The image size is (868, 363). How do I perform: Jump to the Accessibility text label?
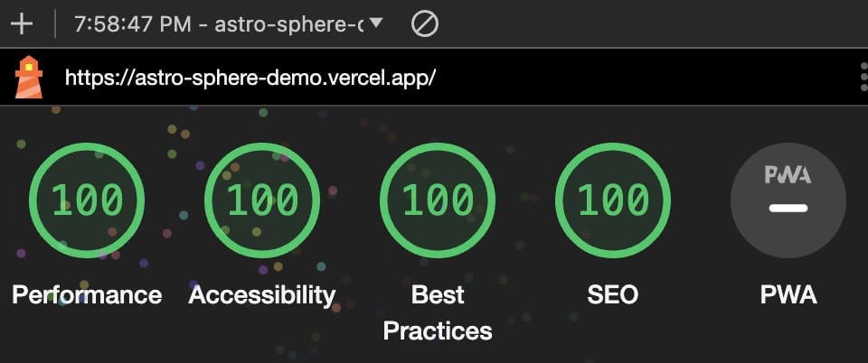click(x=262, y=295)
